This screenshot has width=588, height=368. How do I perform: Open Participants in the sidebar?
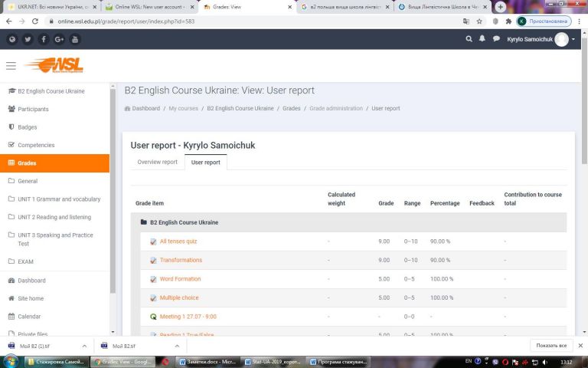click(33, 110)
